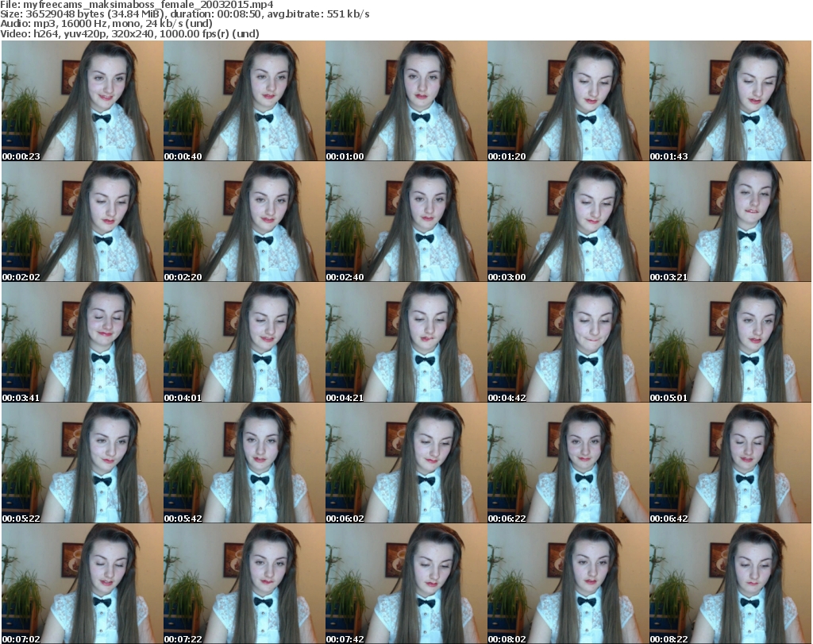Screen dimensions: 813x644
Task: Select the frame stamped 00:01:20
Action: [x=568, y=101]
